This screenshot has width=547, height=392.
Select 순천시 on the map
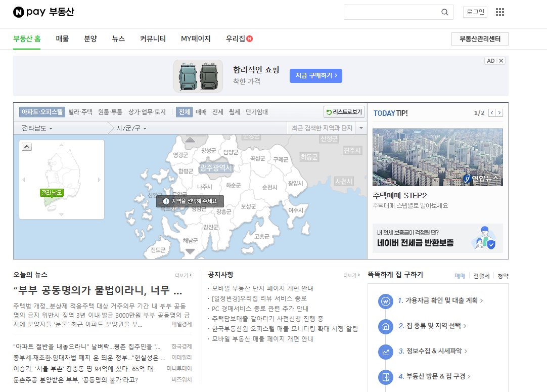coord(269,188)
